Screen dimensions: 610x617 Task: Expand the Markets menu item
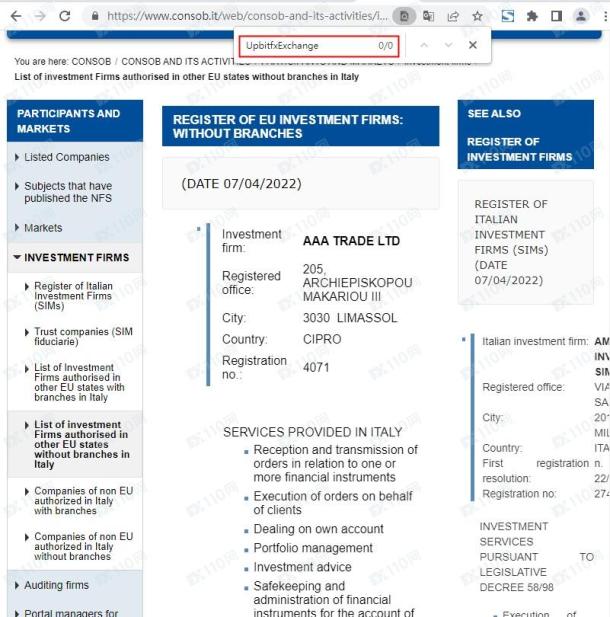tap(43, 228)
